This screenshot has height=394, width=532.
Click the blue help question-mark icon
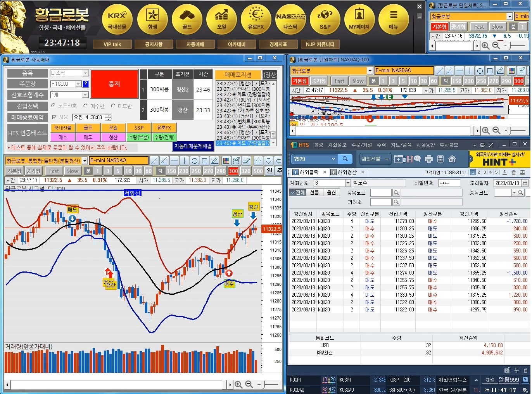pyautogui.click(x=86, y=84)
